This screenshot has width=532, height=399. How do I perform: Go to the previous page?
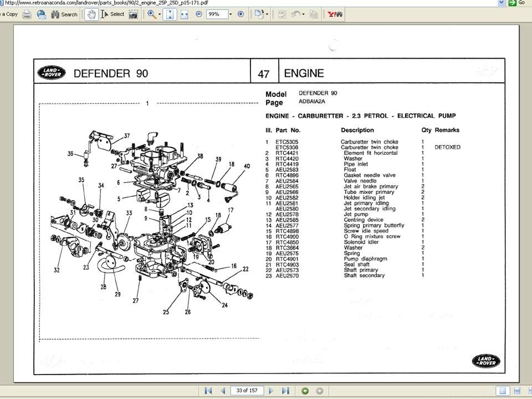coord(223,391)
